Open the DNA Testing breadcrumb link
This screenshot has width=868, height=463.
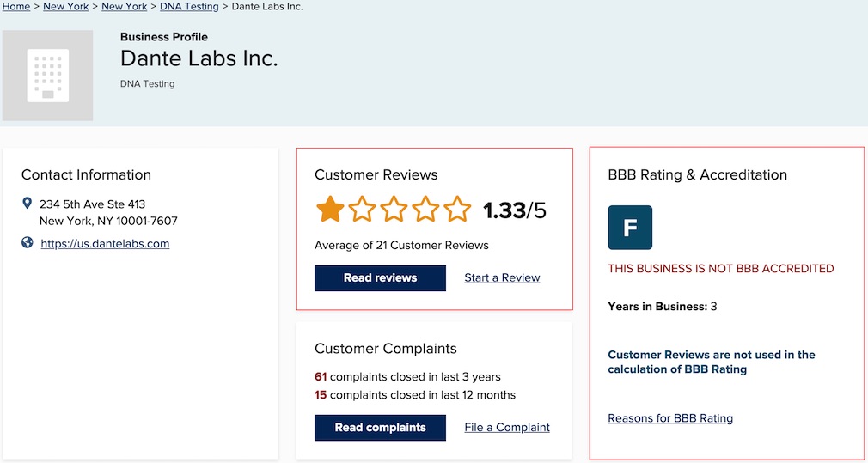click(x=189, y=7)
